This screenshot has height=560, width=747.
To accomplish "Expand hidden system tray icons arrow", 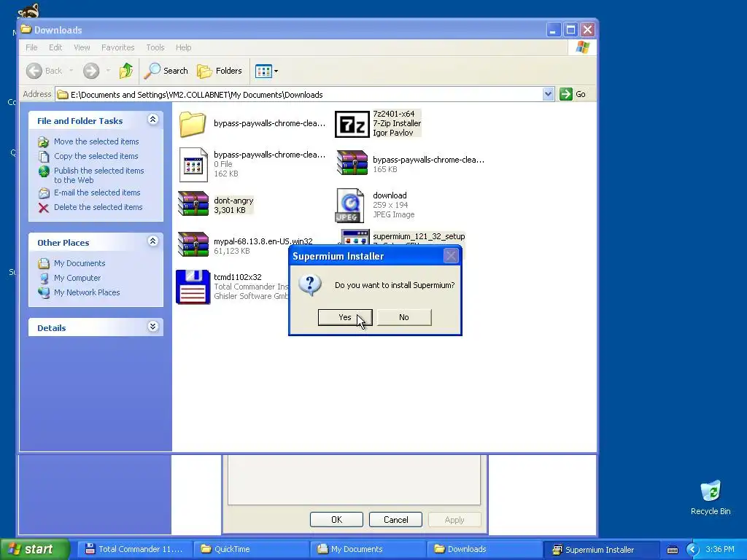I will [x=692, y=550].
